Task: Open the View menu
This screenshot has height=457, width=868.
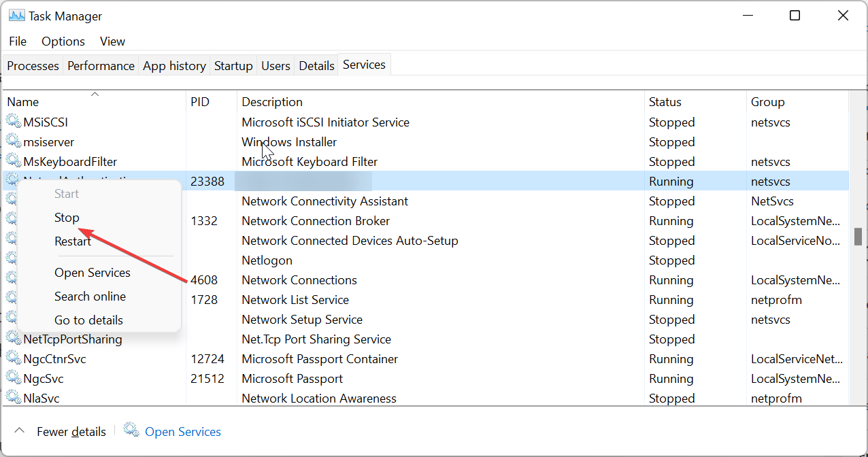Action: (x=112, y=41)
